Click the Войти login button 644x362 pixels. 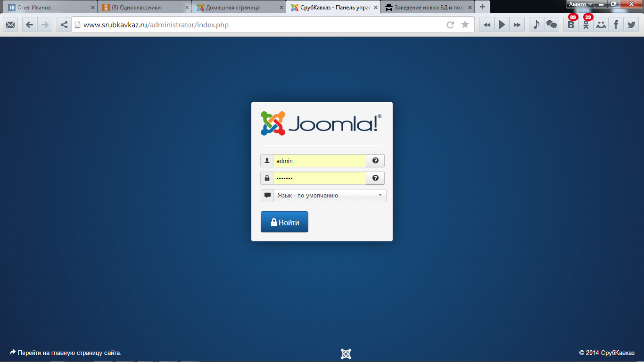[x=284, y=222]
